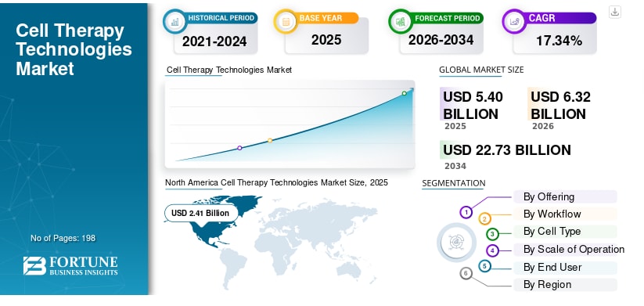The width and height of the screenshot is (644, 306).
Task: Click the numbered circle 2 for Workflow
Action: (x=484, y=219)
